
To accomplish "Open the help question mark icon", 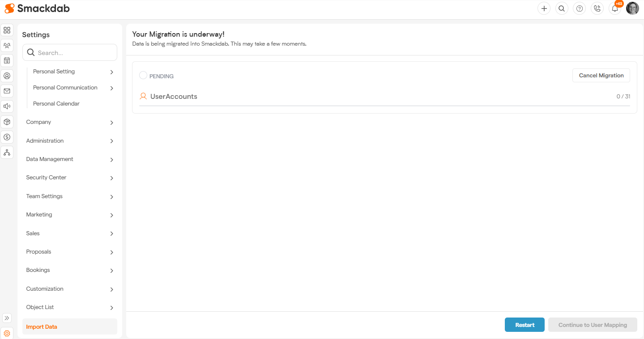I will tap(579, 8).
